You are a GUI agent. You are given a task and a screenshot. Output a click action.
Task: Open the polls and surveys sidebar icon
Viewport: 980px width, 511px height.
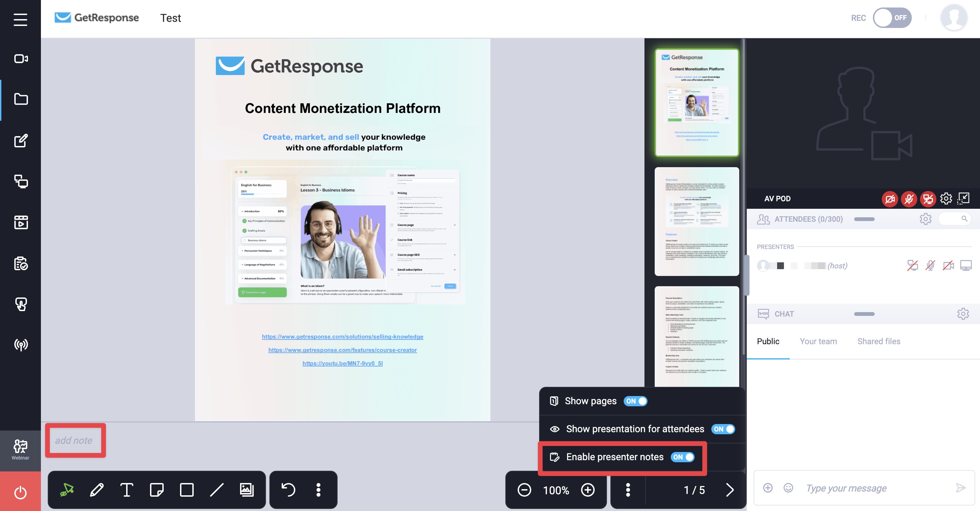click(20, 263)
